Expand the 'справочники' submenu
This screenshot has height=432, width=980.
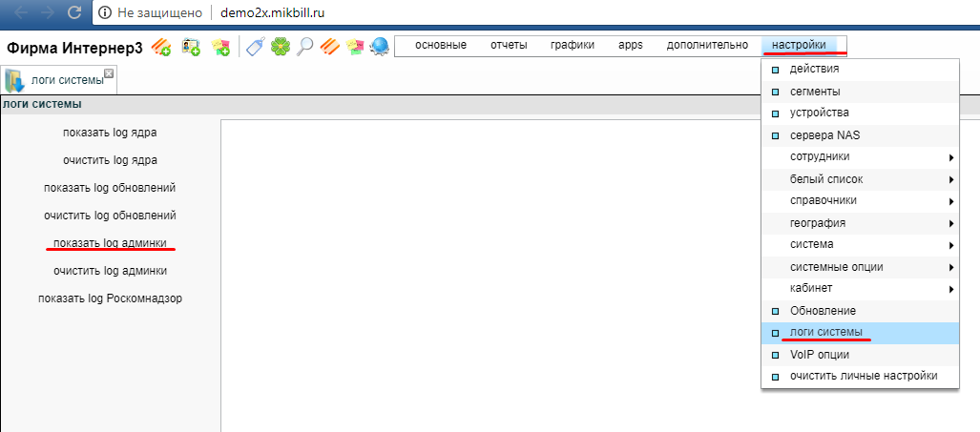823,200
